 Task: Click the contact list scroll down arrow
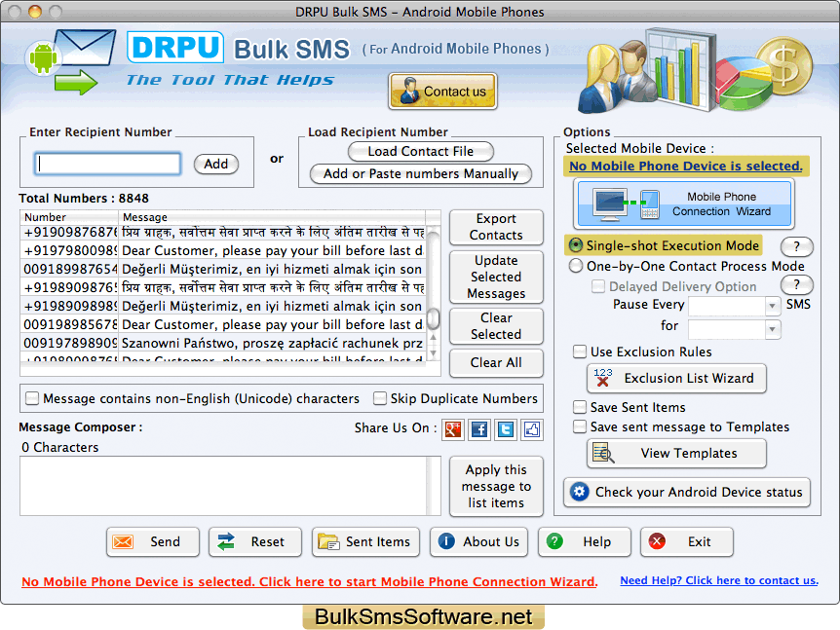(x=434, y=353)
